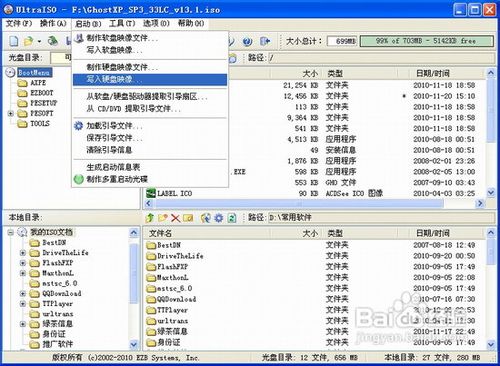Click the blue Help question-mark icon
This screenshot has width=500, height=366.
247,41
